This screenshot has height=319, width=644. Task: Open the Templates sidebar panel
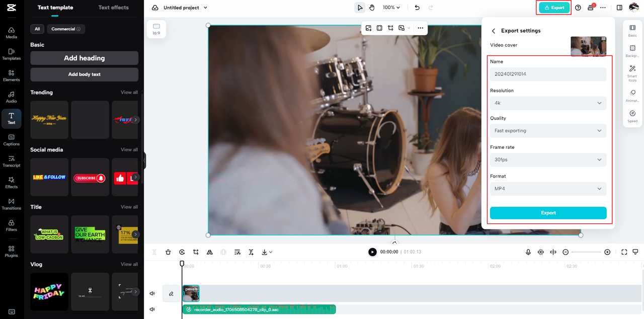click(x=11, y=54)
